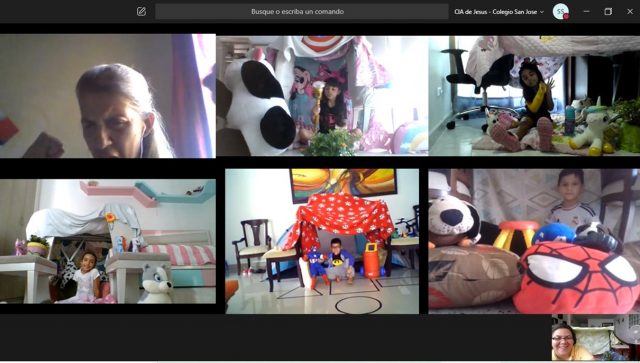
Task: Close the Teams window
Action: pyautogui.click(x=630, y=11)
